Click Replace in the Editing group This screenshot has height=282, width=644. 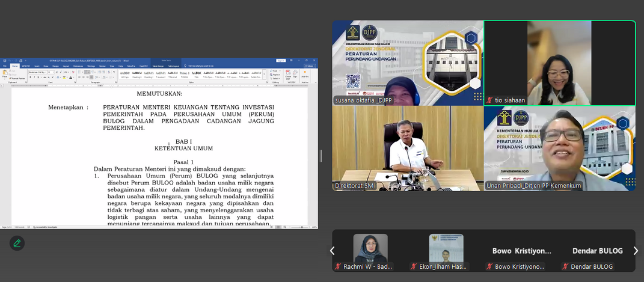click(x=275, y=75)
